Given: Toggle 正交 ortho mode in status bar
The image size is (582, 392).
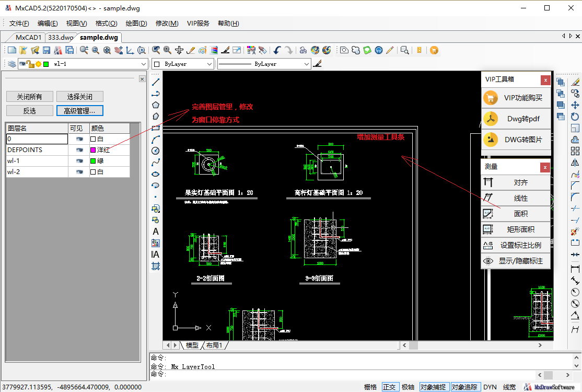Looking at the screenshot, I should point(389,387).
